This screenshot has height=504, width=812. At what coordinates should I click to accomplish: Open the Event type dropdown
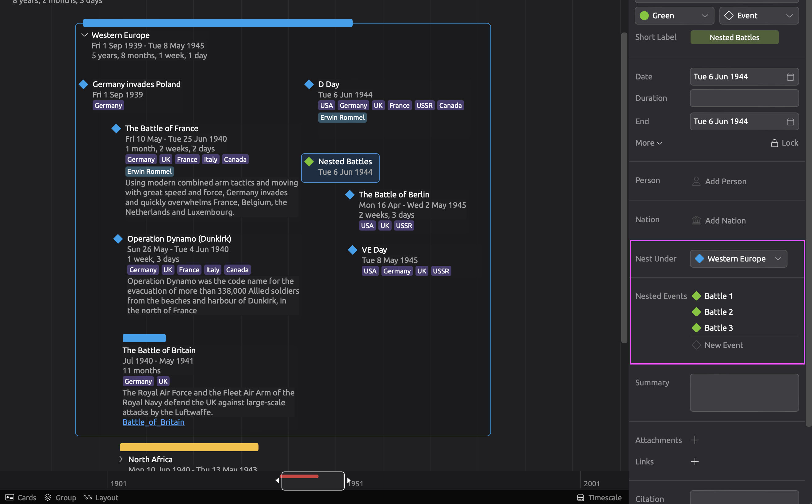click(759, 16)
